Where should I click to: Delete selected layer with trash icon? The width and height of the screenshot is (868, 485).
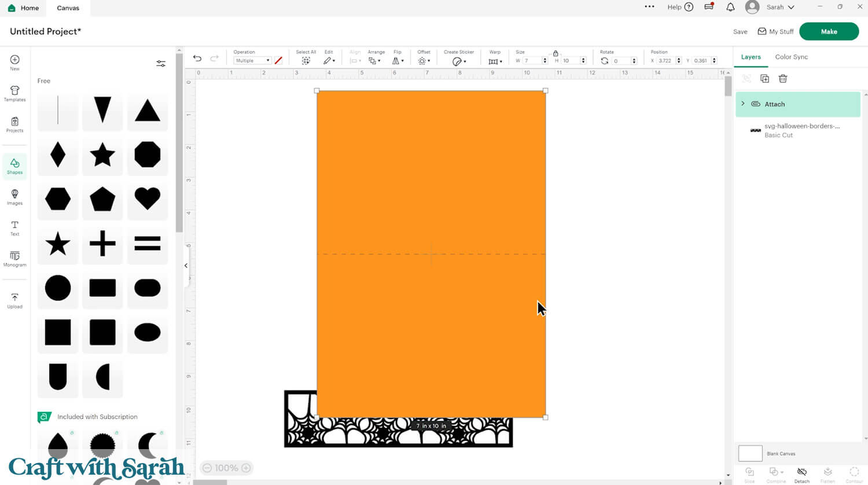tap(783, 79)
